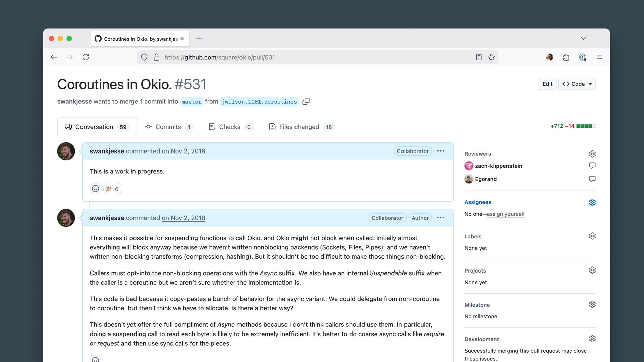Click the No milestone text
This screenshot has height=362, width=644.
point(481,316)
